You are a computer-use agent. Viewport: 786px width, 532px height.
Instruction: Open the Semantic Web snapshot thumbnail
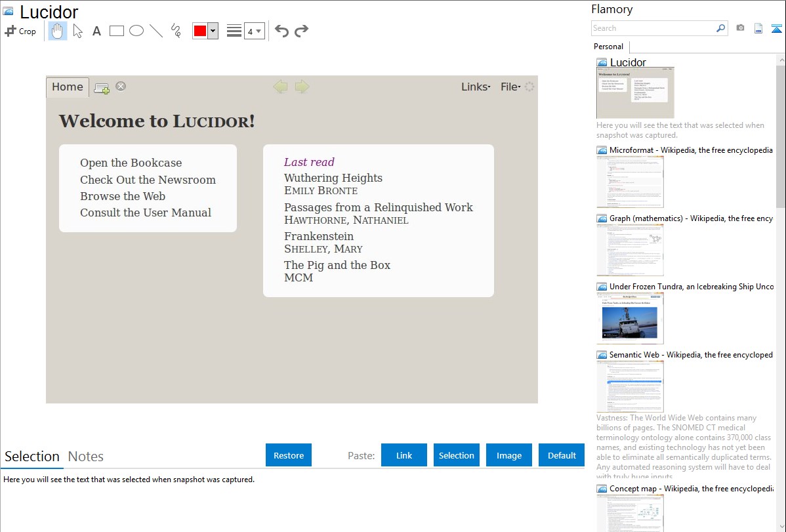click(630, 386)
